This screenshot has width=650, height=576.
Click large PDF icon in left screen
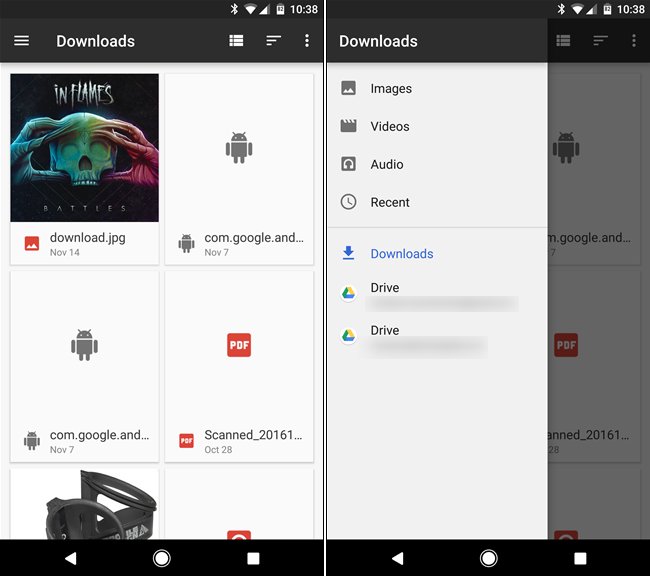239,345
